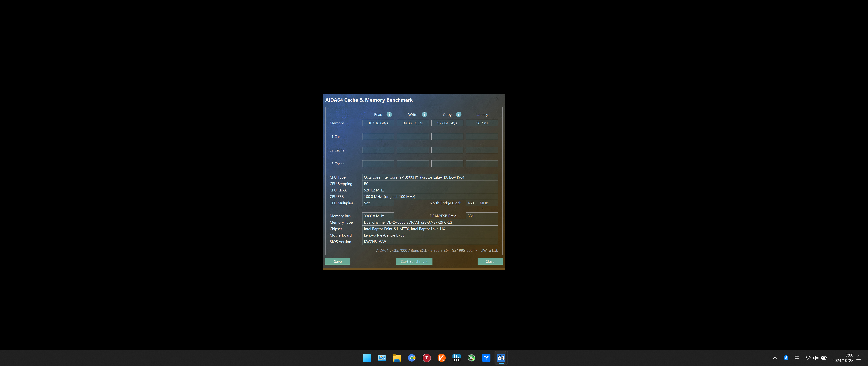868x366 pixels.
Task: Click the empty L2 Cache Latency field
Action: click(481, 150)
